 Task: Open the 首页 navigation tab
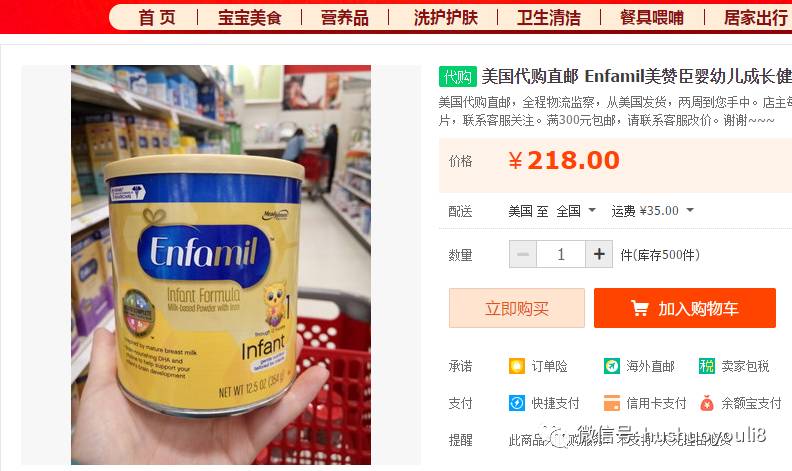click(157, 18)
